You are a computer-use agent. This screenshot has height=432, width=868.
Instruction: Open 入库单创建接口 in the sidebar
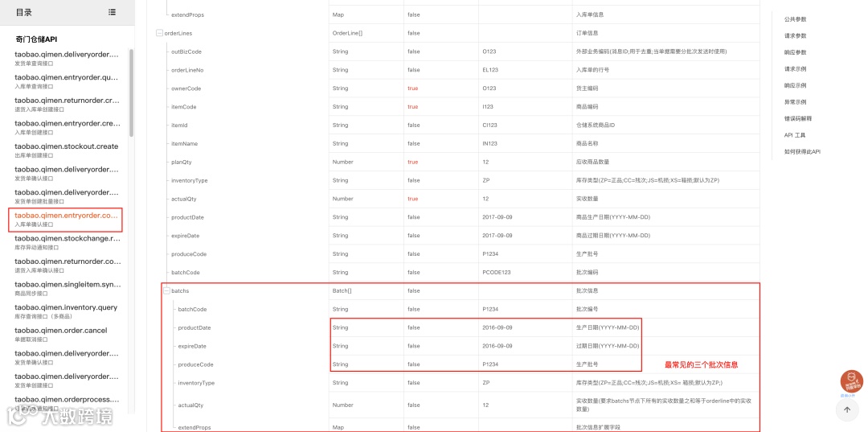(x=67, y=127)
